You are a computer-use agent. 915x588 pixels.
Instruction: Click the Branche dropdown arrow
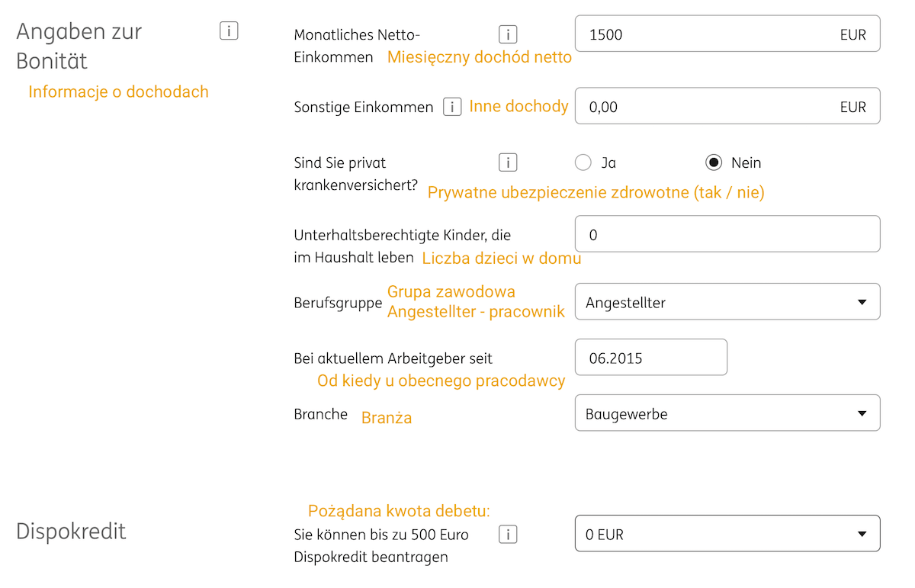tap(862, 414)
